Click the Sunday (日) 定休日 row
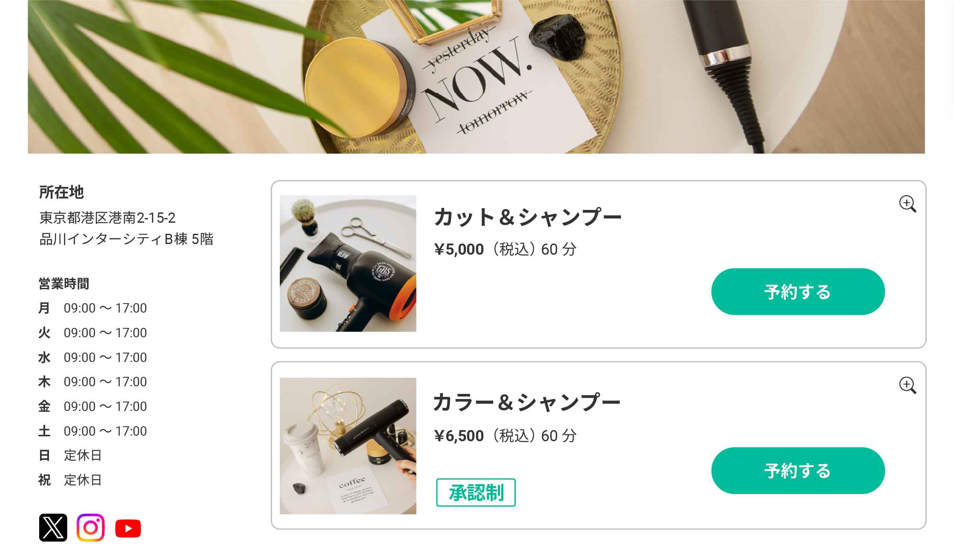 coord(70,455)
